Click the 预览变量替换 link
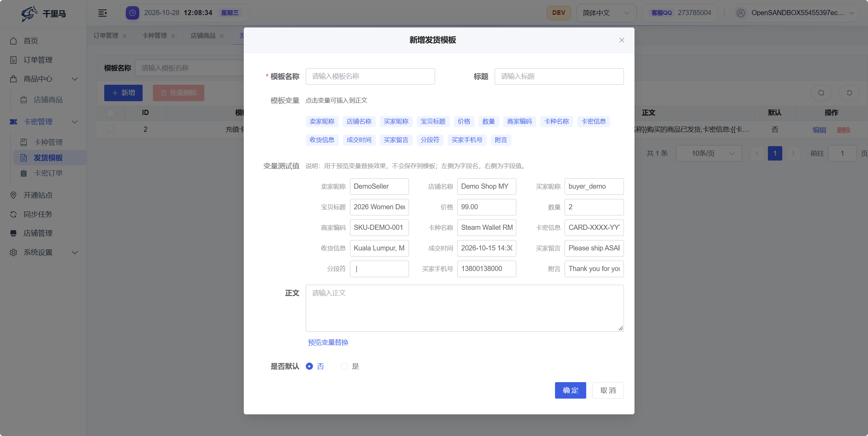 click(328, 342)
